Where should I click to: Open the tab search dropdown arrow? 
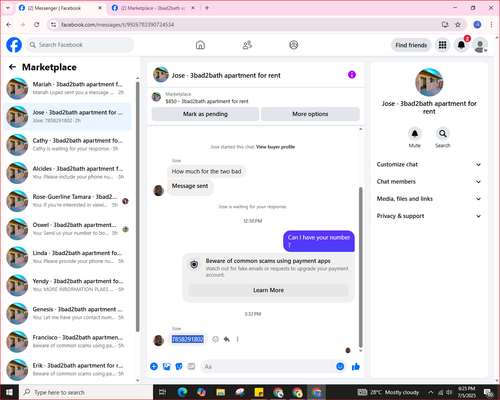pyautogui.click(x=8, y=8)
